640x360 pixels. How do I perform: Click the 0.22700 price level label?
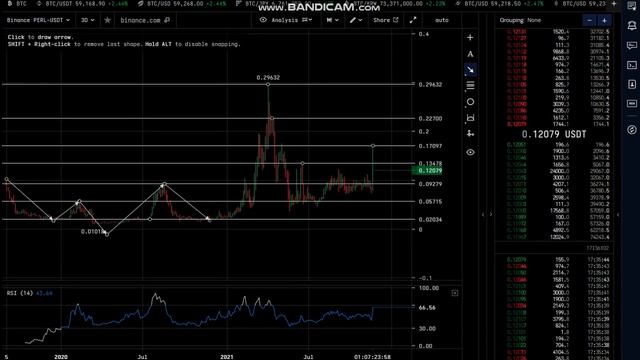[x=430, y=118]
